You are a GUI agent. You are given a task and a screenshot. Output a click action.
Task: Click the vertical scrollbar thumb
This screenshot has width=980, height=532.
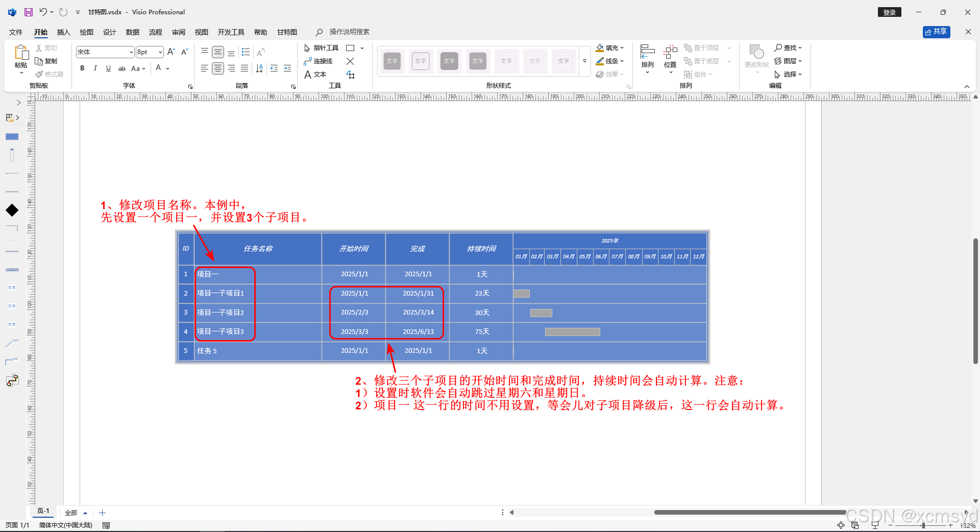tap(975, 301)
